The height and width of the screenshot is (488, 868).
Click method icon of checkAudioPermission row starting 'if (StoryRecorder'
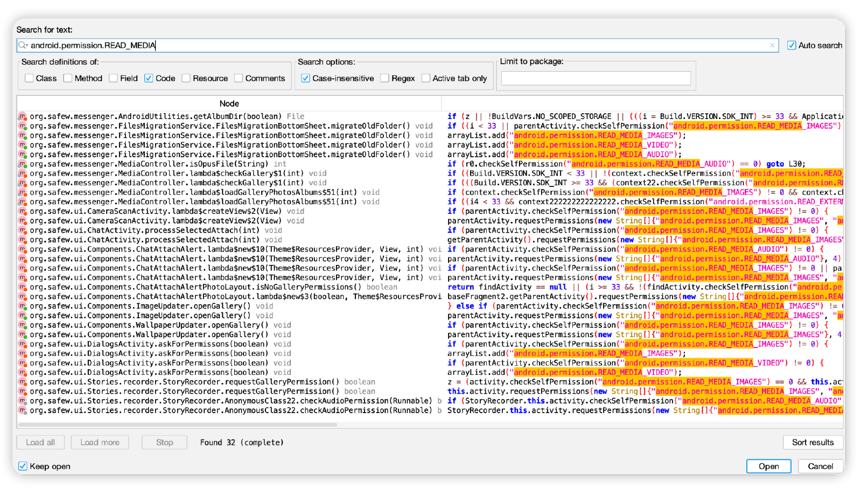point(23,401)
